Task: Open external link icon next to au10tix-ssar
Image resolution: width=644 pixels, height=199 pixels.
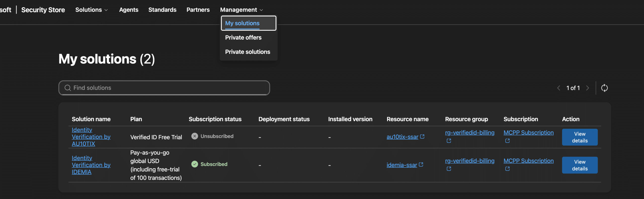Action: (x=422, y=137)
